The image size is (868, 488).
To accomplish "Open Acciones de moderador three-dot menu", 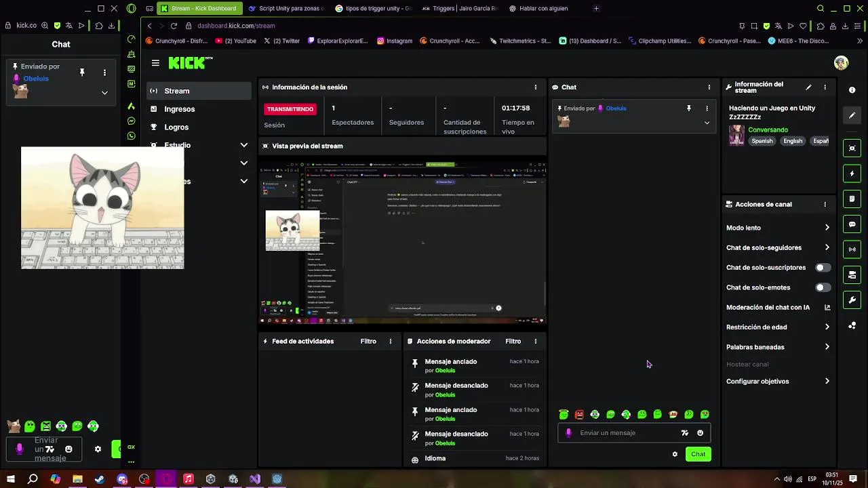I will [x=535, y=342].
